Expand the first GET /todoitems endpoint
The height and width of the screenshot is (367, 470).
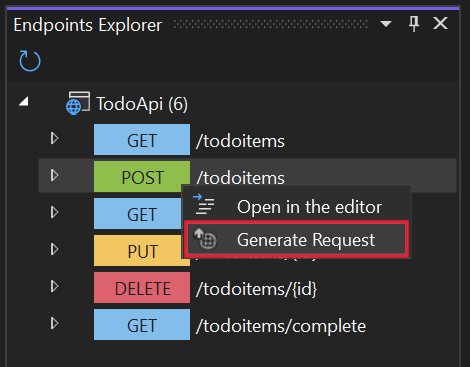(54, 138)
